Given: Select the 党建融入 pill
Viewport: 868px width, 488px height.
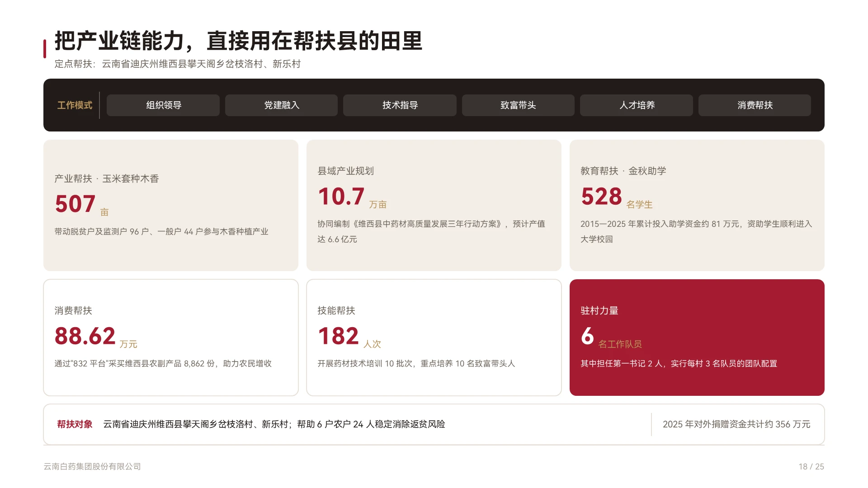Looking at the screenshot, I should point(281,105).
